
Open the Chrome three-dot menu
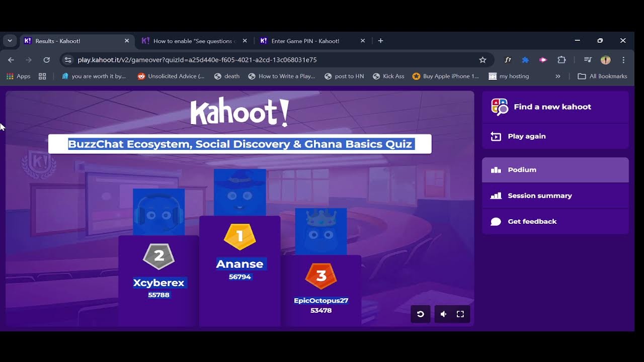point(624,60)
